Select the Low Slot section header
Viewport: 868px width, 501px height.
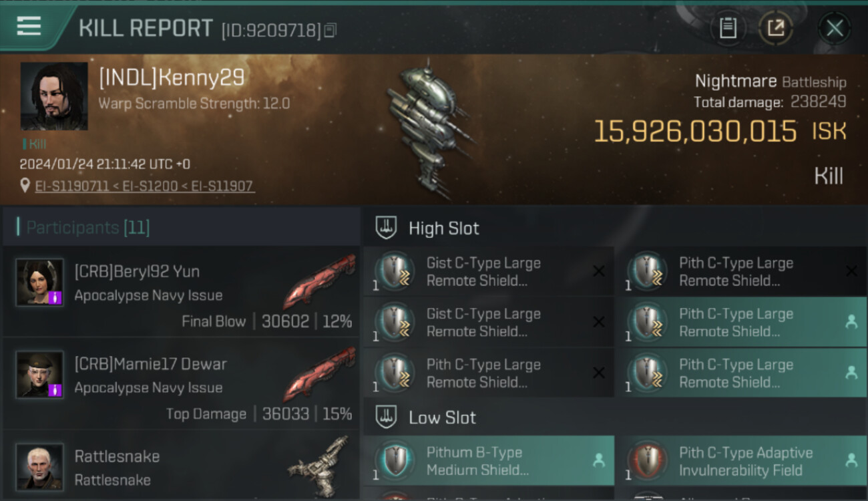click(x=442, y=418)
